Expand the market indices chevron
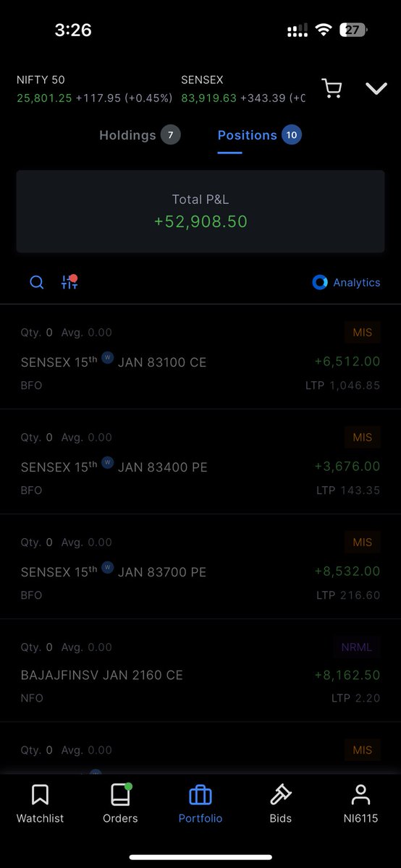 (376, 89)
